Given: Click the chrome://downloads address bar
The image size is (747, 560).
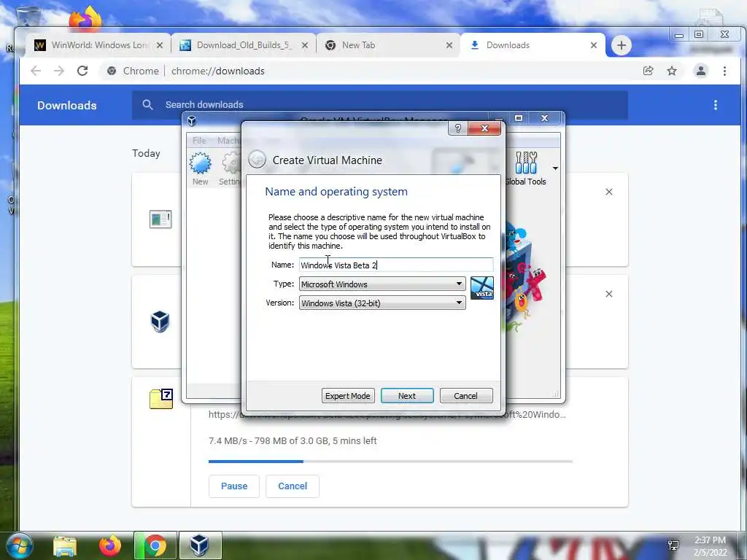Looking at the screenshot, I should pos(367,71).
